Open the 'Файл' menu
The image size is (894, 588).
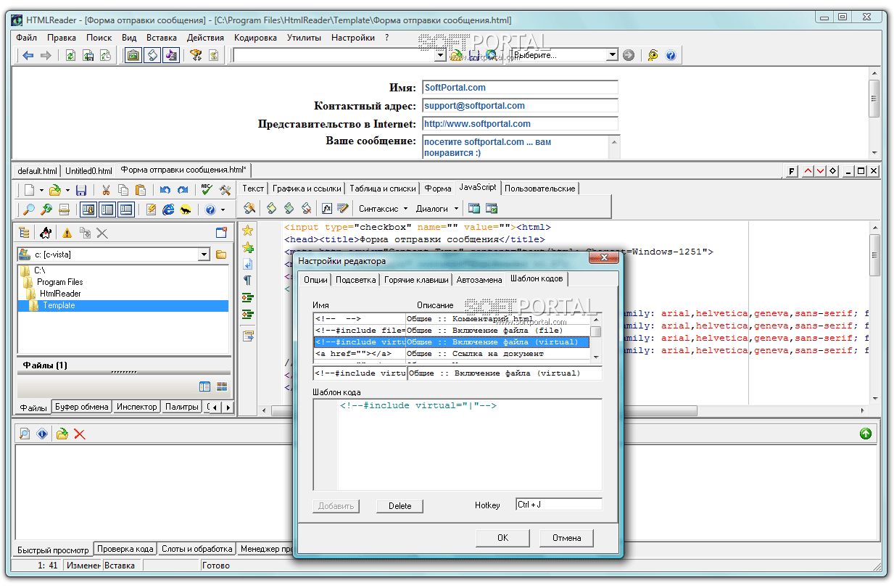coord(26,38)
